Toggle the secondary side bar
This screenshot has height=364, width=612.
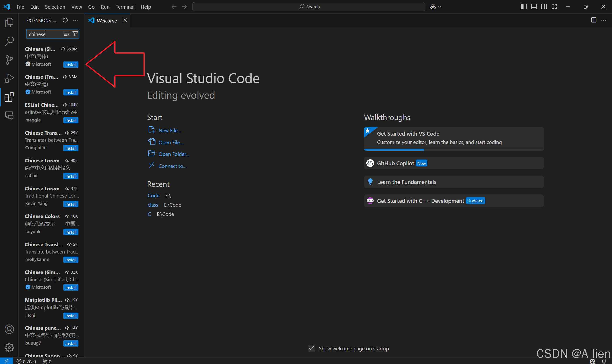coord(544,7)
